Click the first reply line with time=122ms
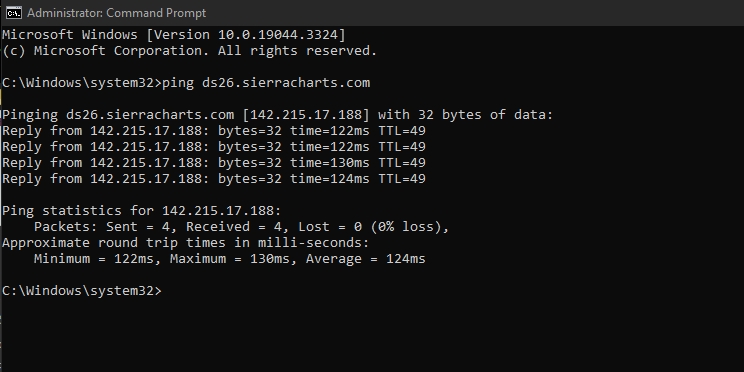744x372 pixels. tap(214, 131)
